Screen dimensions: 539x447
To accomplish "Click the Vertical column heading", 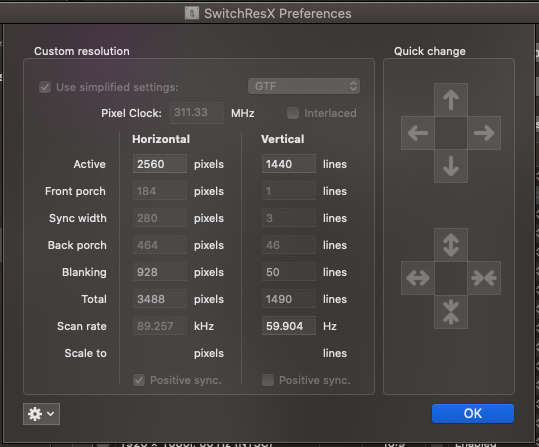I will (283, 139).
